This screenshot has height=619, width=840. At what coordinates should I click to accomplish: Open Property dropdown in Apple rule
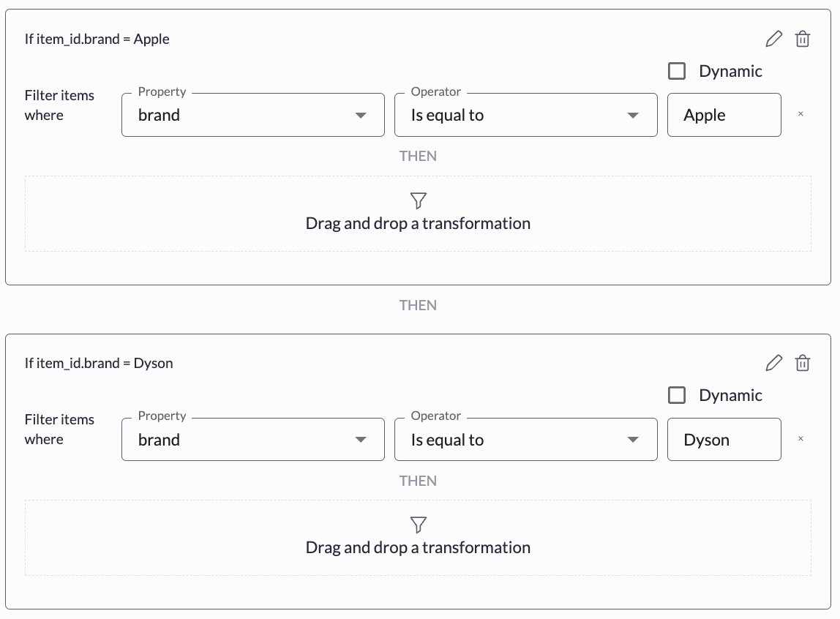253,115
